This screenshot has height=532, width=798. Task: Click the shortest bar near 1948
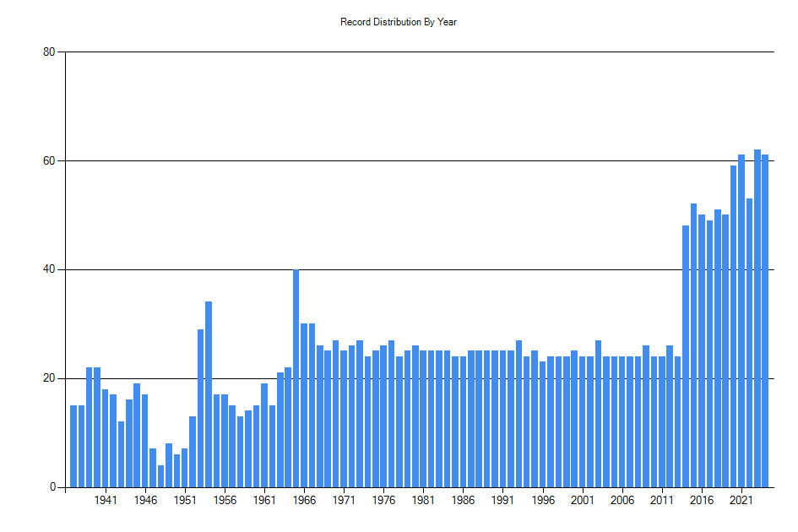click(x=160, y=477)
